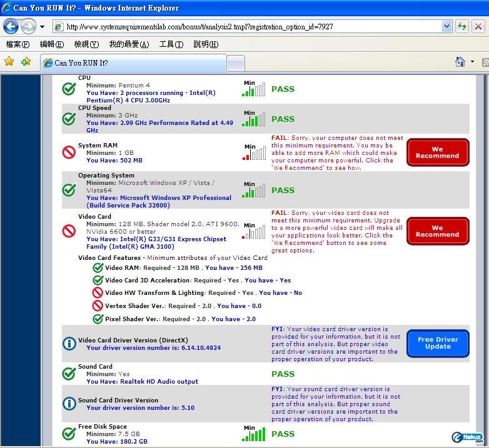Image resolution: width=489 pixels, height=448 pixels.
Task: Click the System RAM fail icon
Action: [x=69, y=152]
